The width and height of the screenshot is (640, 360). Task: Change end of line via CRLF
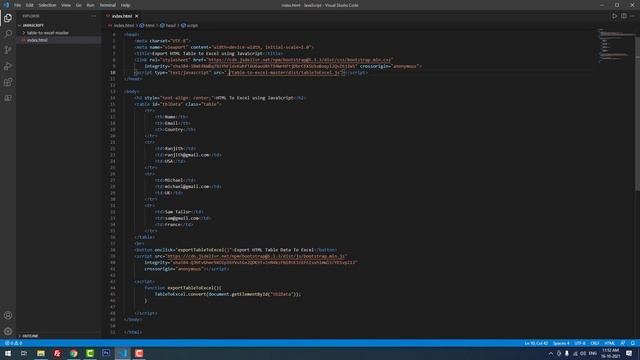(595, 343)
